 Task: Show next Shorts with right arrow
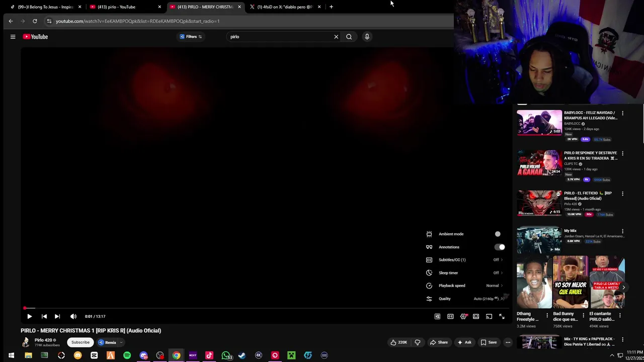(623, 288)
